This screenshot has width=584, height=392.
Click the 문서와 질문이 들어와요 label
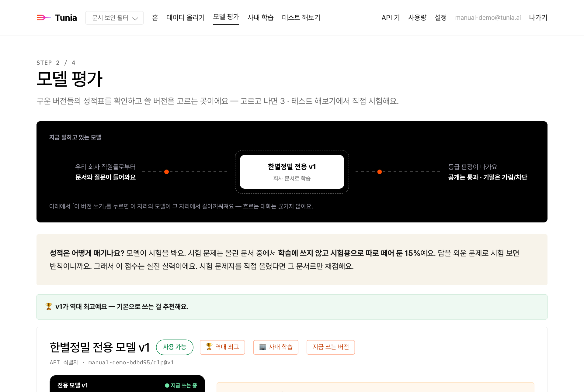[x=106, y=177]
